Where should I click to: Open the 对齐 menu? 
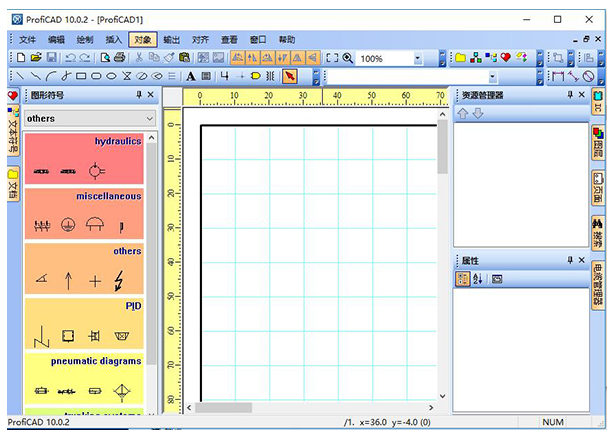tap(200, 39)
